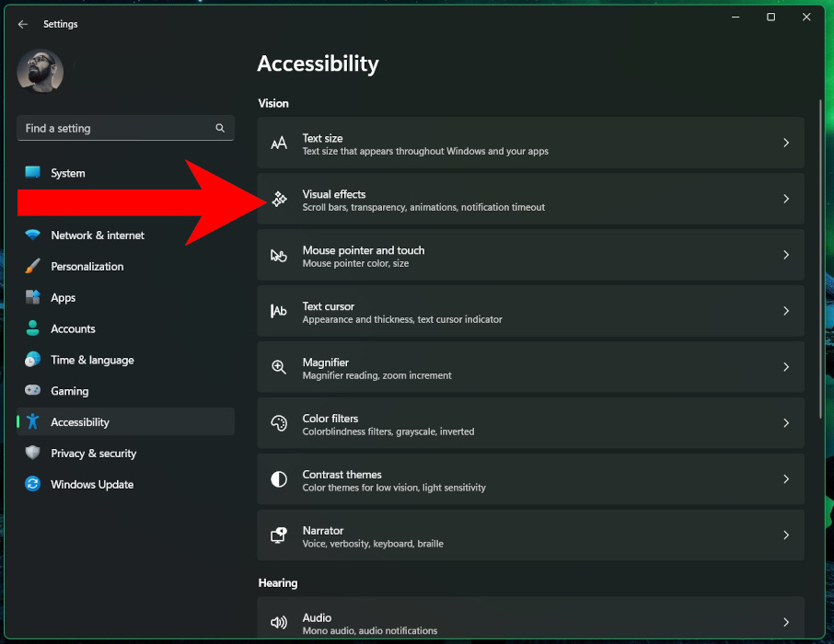
Task: Click the Text cursor icon
Action: tap(279, 311)
